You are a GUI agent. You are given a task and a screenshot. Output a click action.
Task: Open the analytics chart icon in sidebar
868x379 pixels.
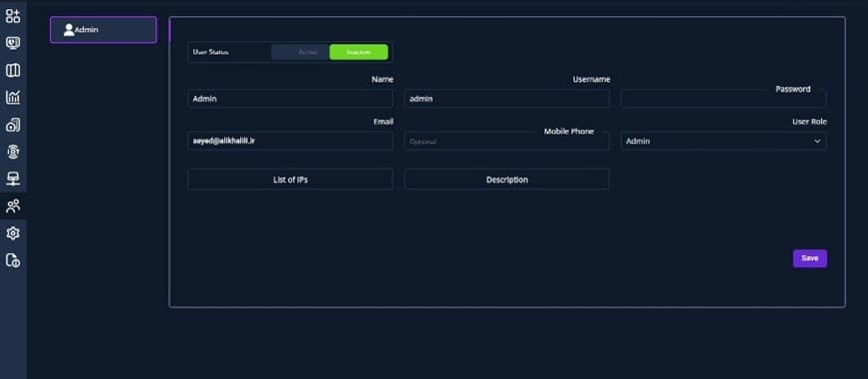click(13, 97)
